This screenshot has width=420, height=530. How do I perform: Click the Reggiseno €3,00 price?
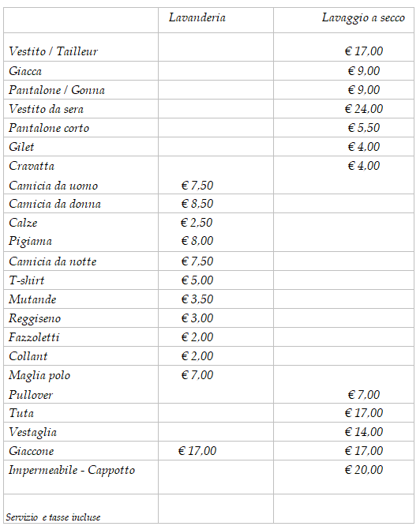pos(197,318)
